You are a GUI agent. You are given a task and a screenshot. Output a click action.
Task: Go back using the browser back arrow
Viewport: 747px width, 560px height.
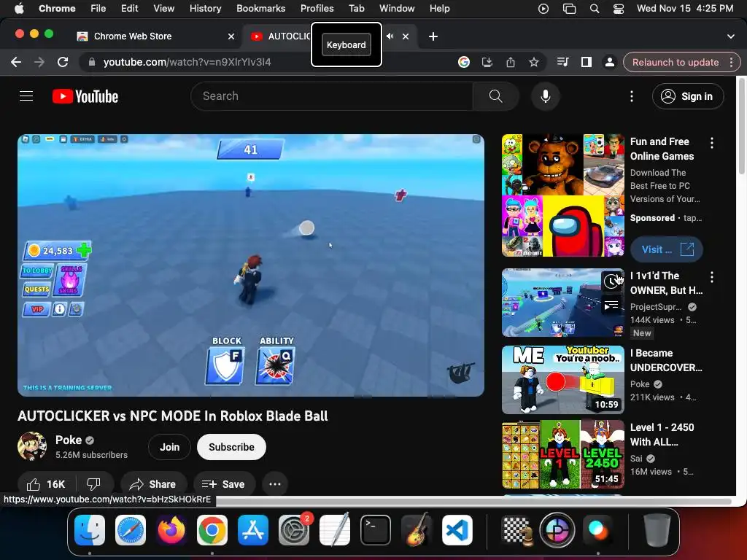pos(16,62)
